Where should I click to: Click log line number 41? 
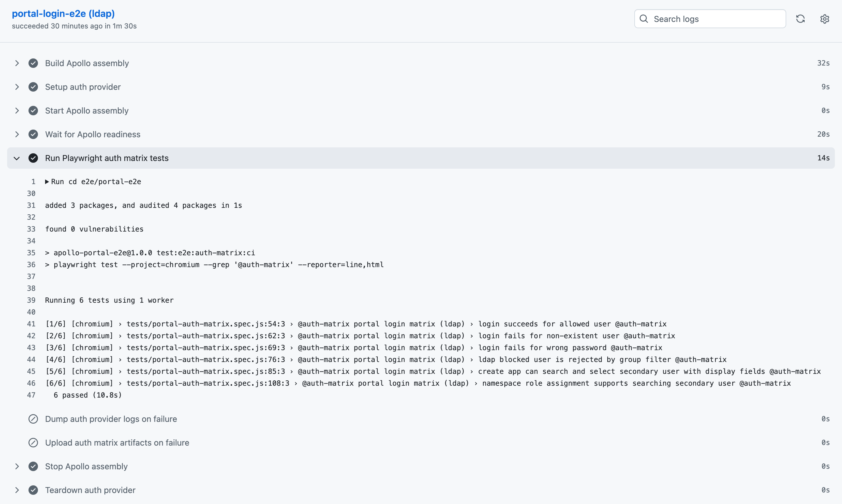(x=31, y=324)
